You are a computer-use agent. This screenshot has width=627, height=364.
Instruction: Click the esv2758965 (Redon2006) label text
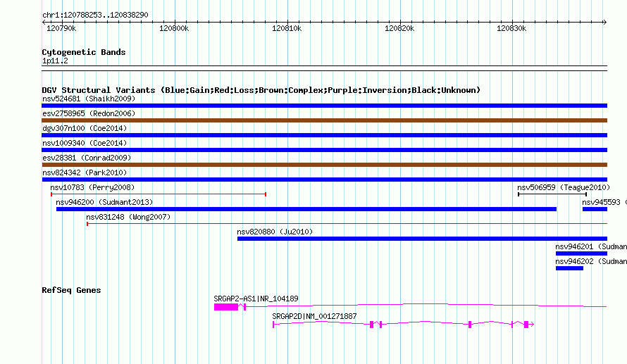pyautogui.click(x=89, y=113)
